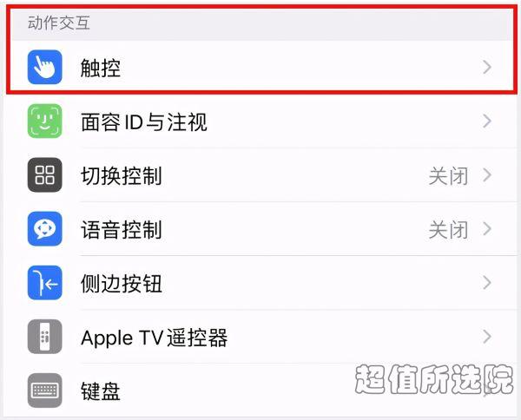Open the 触控 settings row
Viewport: 521px width, 420px height.
262,67
